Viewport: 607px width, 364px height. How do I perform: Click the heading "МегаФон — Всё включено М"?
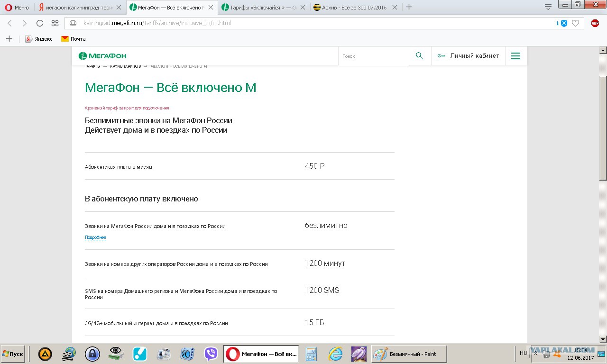171,88
